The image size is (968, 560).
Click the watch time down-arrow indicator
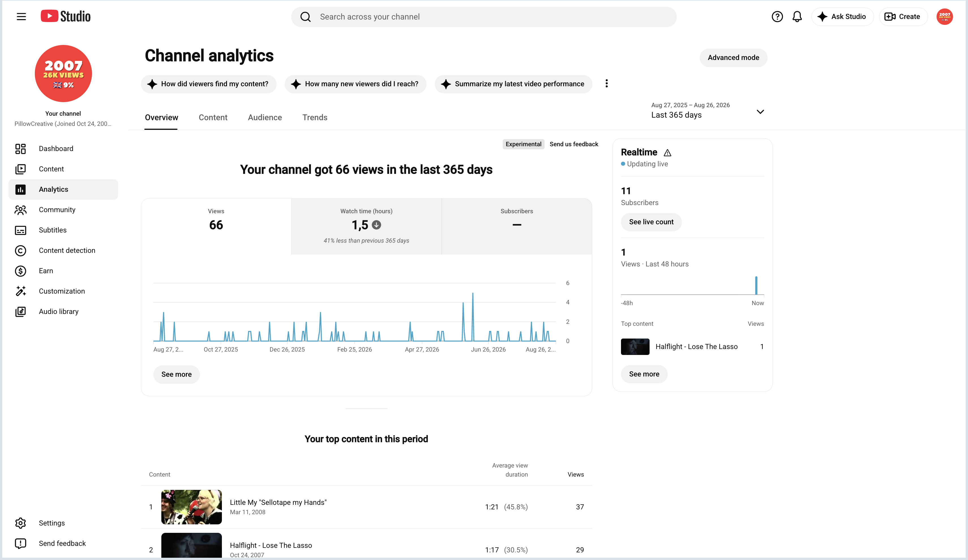[376, 225]
